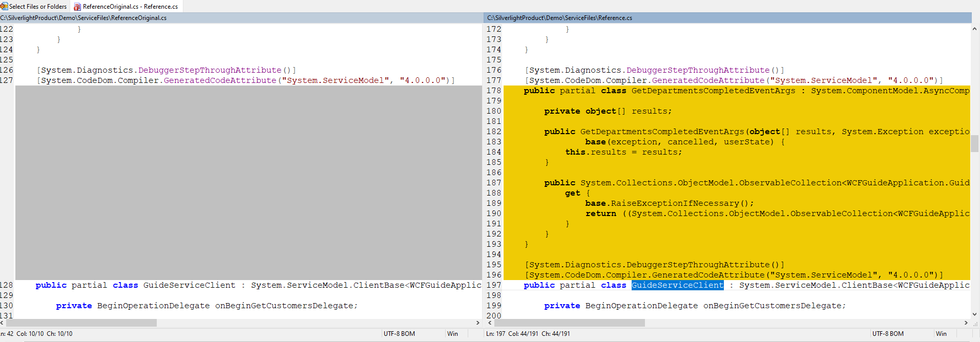This screenshot has height=342, width=980.
Task: Click the vertical scrollbar down arrow
Action: [x=974, y=314]
